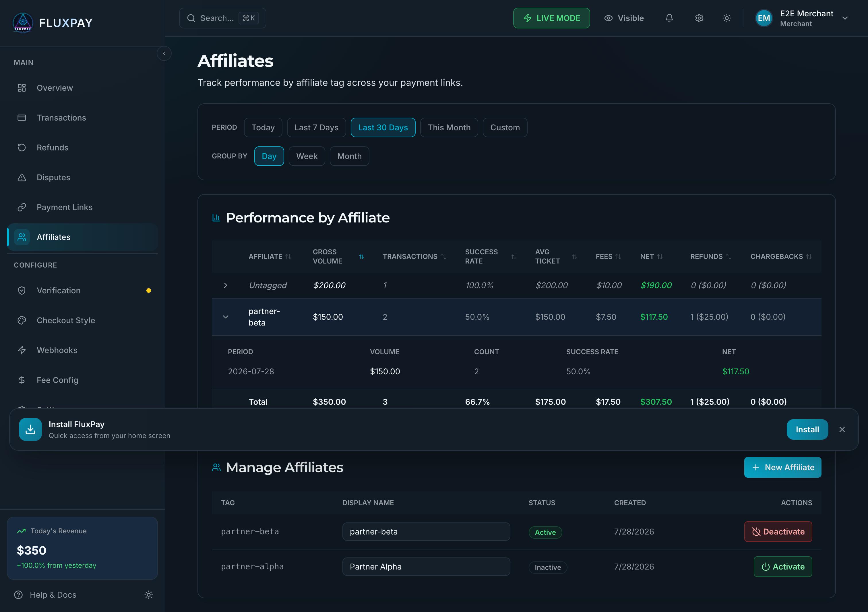Group by Day
Viewport: 868px width, 612px height.
pos(269,156)
